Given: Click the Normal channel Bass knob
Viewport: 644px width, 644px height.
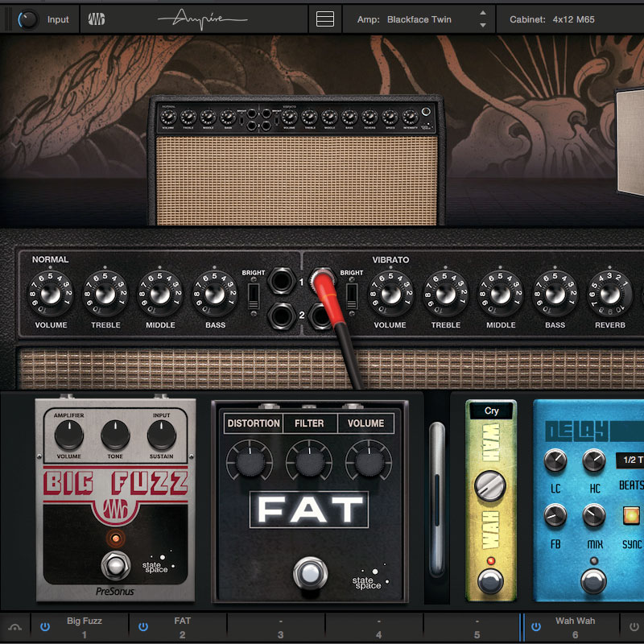Looking at the screenshot, I should click(215, 294).
